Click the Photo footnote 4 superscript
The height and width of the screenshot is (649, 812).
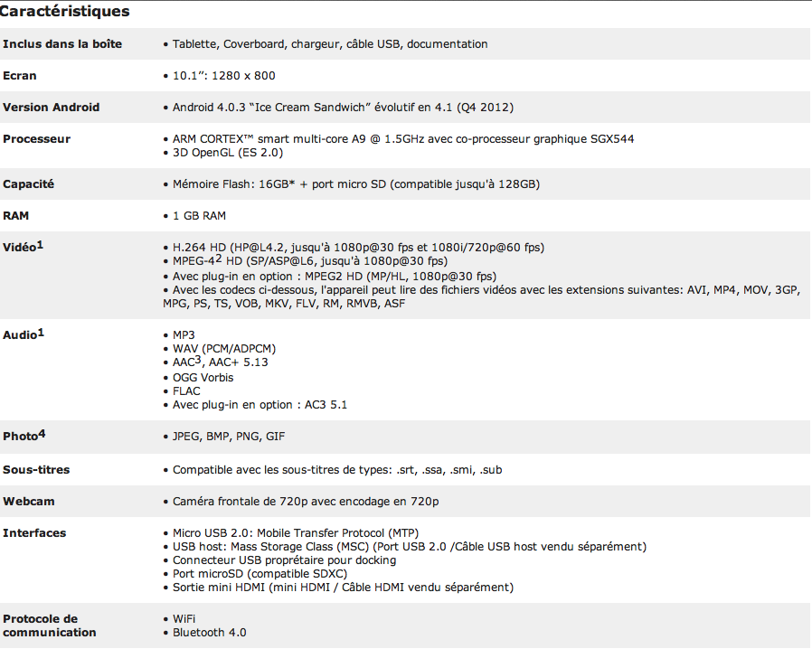pos(42,434)
